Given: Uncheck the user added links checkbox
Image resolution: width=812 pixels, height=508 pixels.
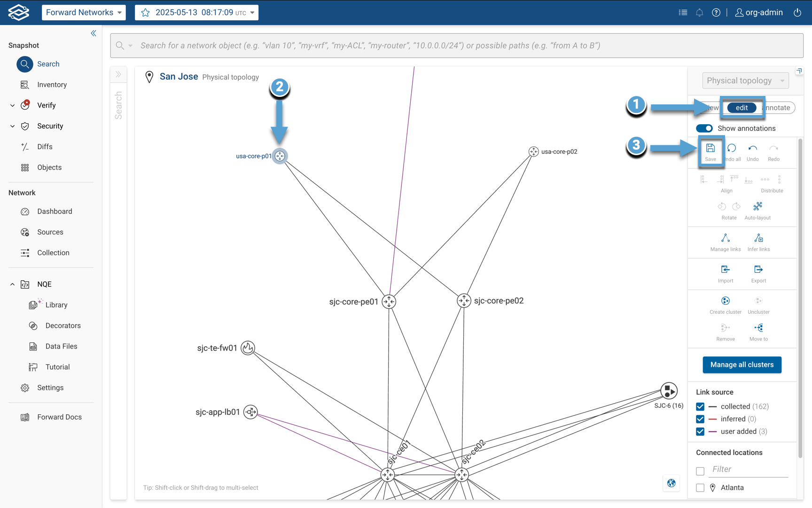Looking at the screenshot, I should coord(700,431).
